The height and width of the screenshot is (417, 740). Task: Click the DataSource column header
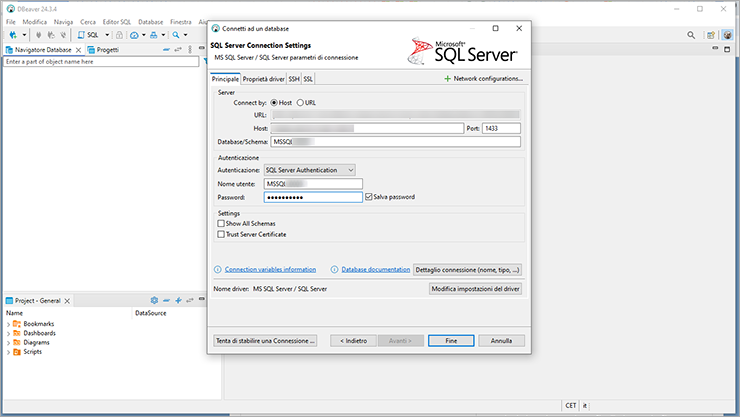pos(151,313)
